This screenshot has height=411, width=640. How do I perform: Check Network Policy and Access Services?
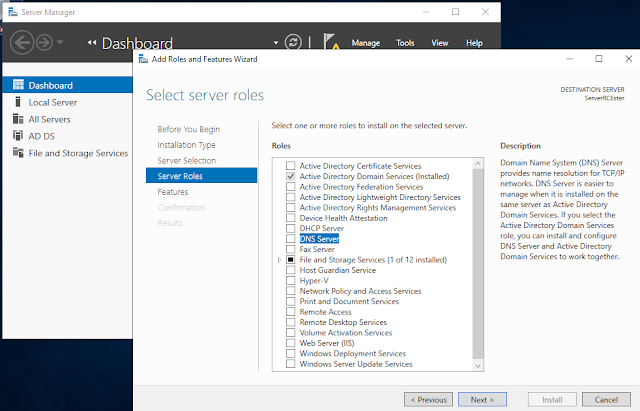[x=291, y=291]
